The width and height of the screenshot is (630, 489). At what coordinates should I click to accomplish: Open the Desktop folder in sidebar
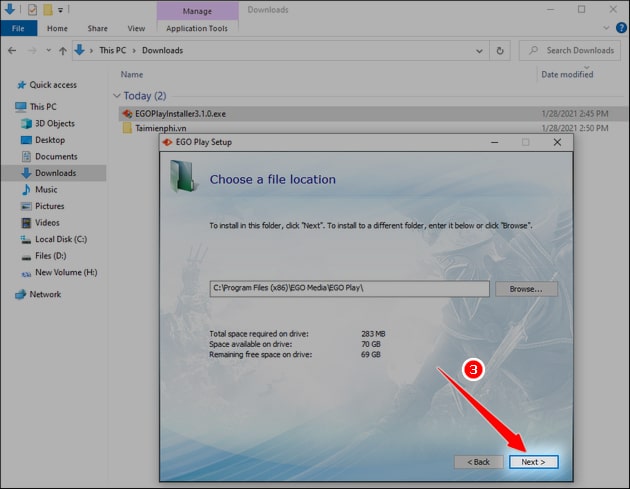point(50,140)
